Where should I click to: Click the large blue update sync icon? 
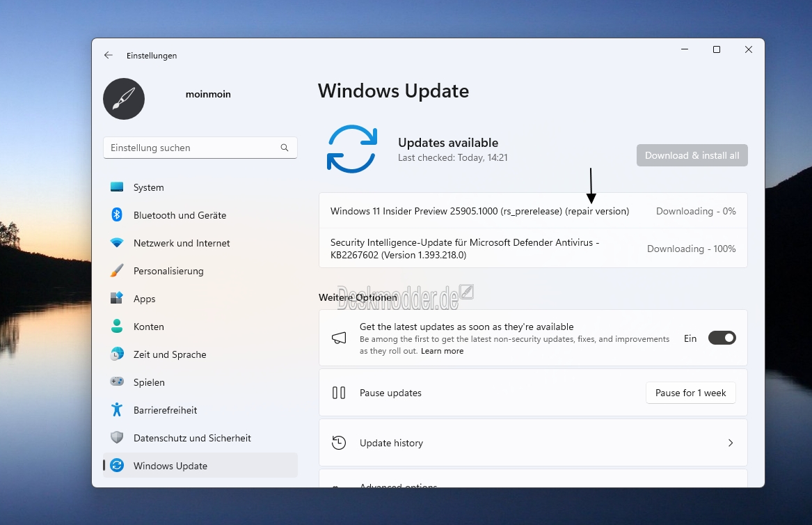pyautogui.click(x=352, y=149)
